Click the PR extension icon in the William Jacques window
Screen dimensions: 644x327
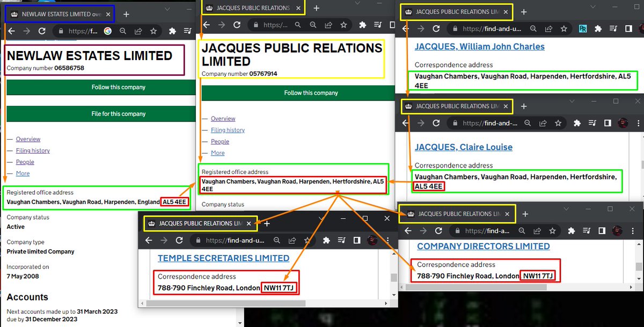[x=582, y=29]
